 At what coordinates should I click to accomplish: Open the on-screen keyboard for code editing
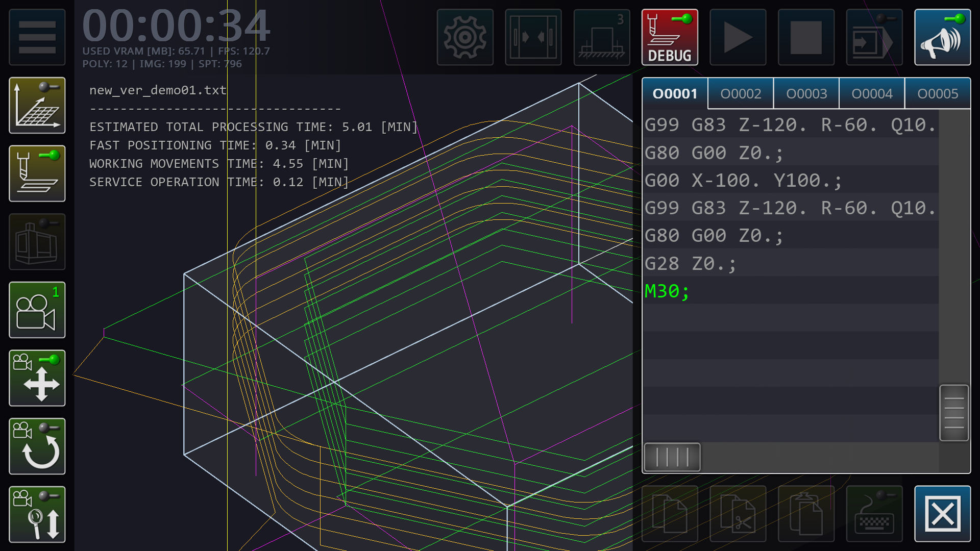[874, 514]
